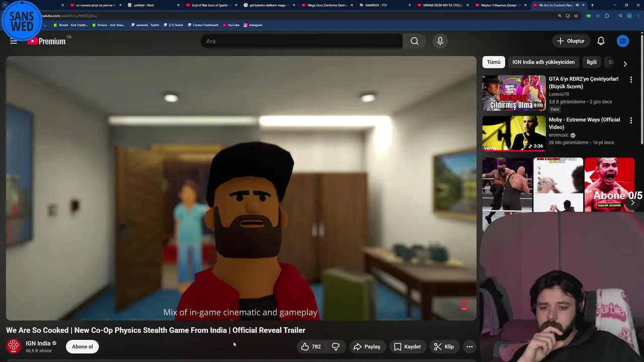Open Chrome extensions puzzle icon

point(607,16)
